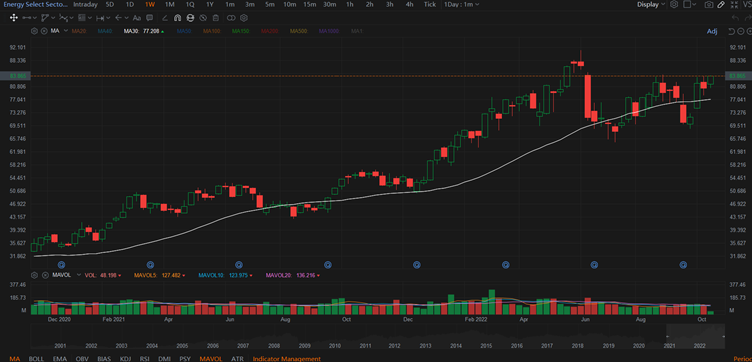752x362 pixels.
Task: Click the event marker near Jun 2022
Action: 595,264
